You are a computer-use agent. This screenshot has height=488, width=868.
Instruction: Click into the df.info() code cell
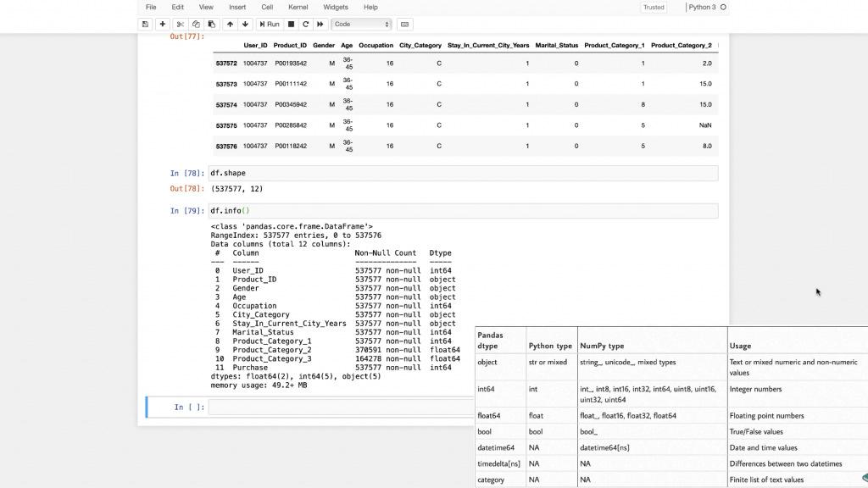(463, 211)
